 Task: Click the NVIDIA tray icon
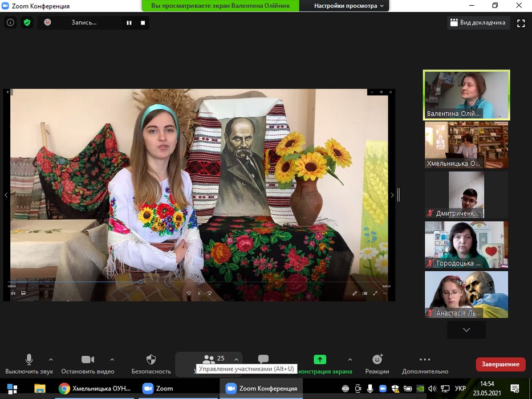[420, 389]
